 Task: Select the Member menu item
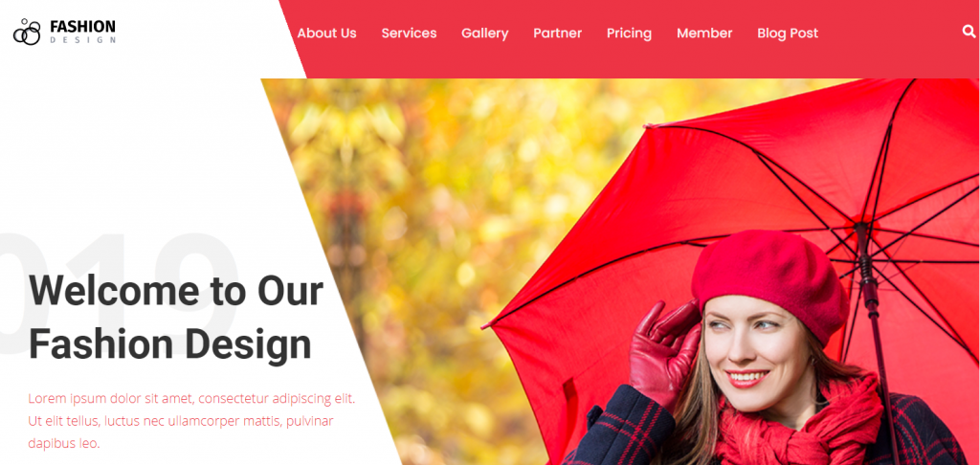[704, 33]
